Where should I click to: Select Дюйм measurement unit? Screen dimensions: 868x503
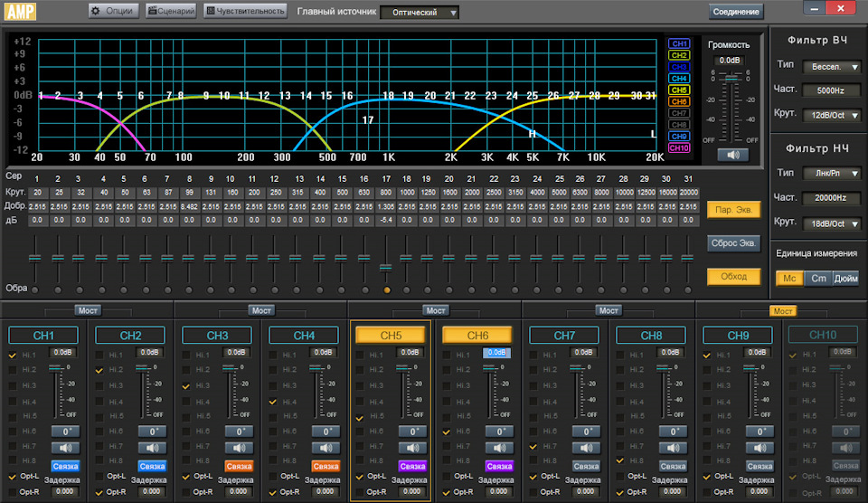[846, 279]
